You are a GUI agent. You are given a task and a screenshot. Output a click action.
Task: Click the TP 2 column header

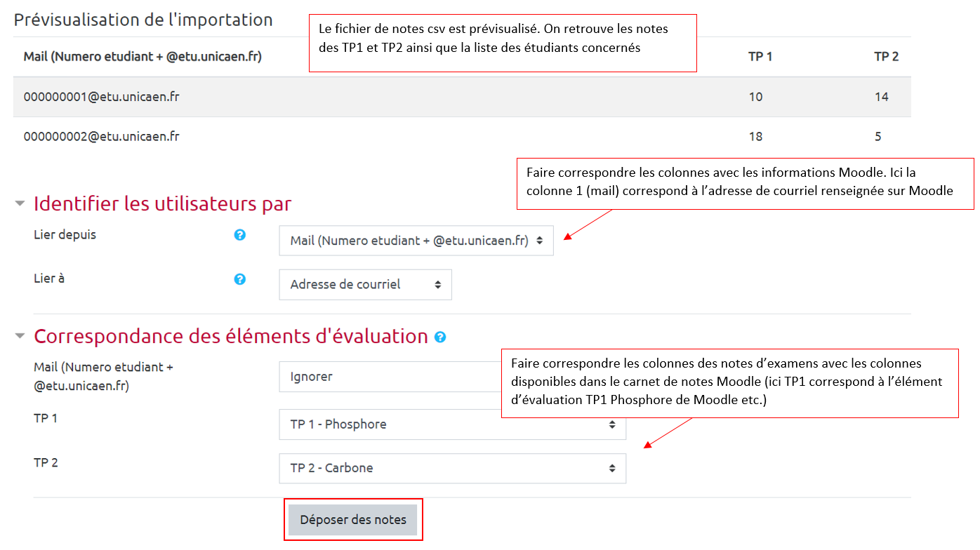pyautogui.click(x=886, y=57)
